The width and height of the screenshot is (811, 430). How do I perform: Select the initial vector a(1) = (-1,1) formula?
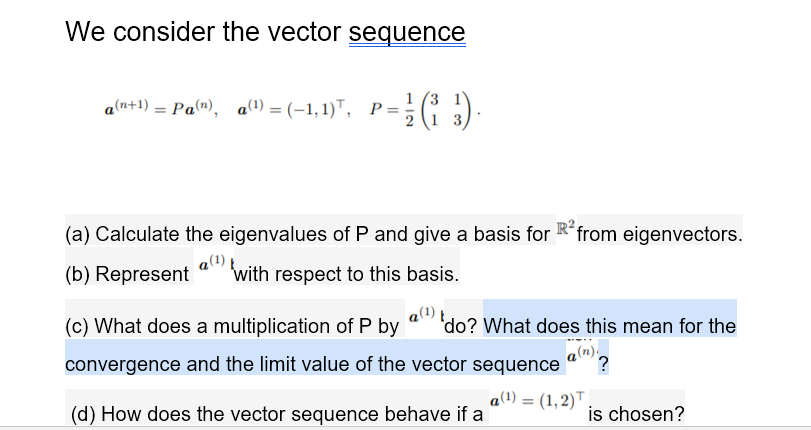[293, 109]
